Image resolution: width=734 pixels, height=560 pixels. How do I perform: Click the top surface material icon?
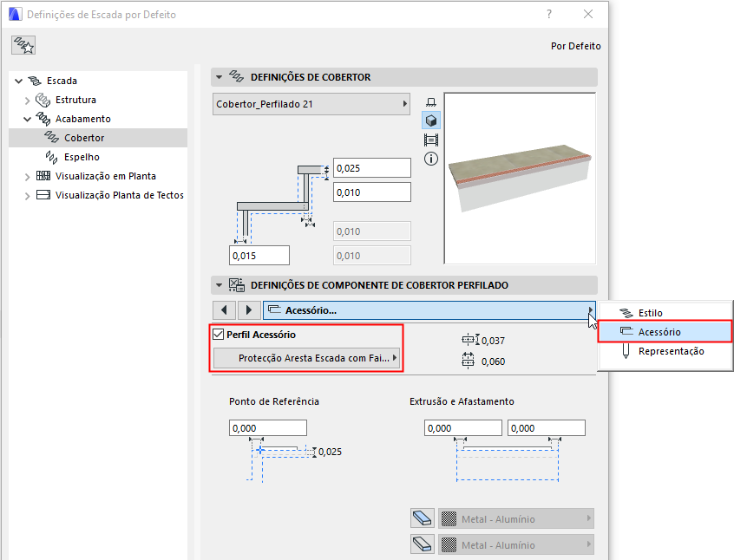pyautogui.click(x=423, y=518)
